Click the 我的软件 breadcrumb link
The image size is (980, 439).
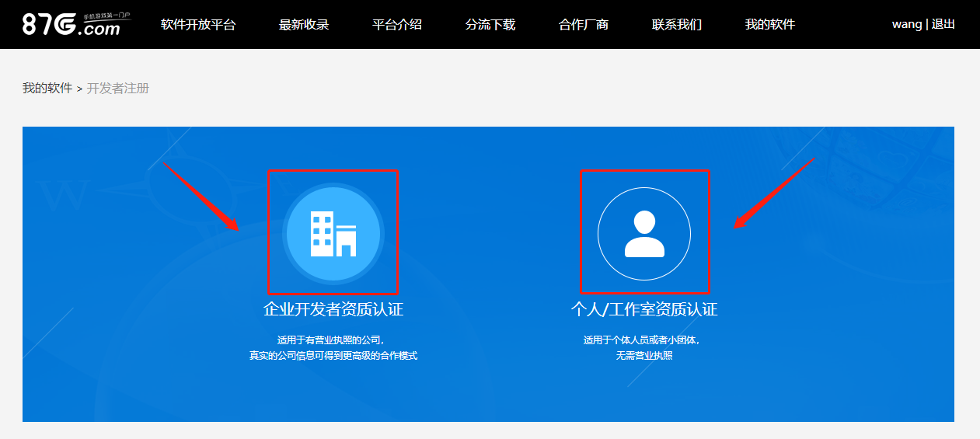click(x=47, y=89)
